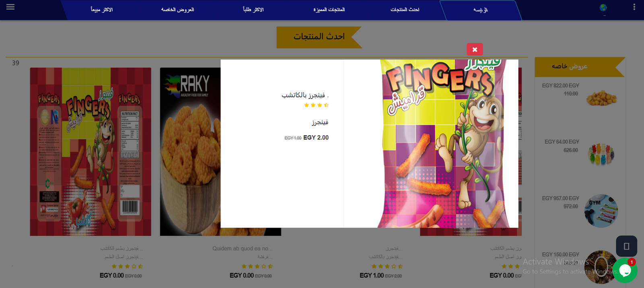The image size is (644, 288).
Task: Click the dark square floating button
Action: [x=626, y=246]
